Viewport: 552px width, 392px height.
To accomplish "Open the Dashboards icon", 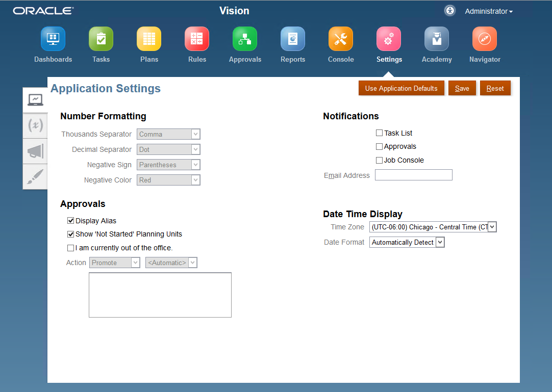I will coord(53,39).
